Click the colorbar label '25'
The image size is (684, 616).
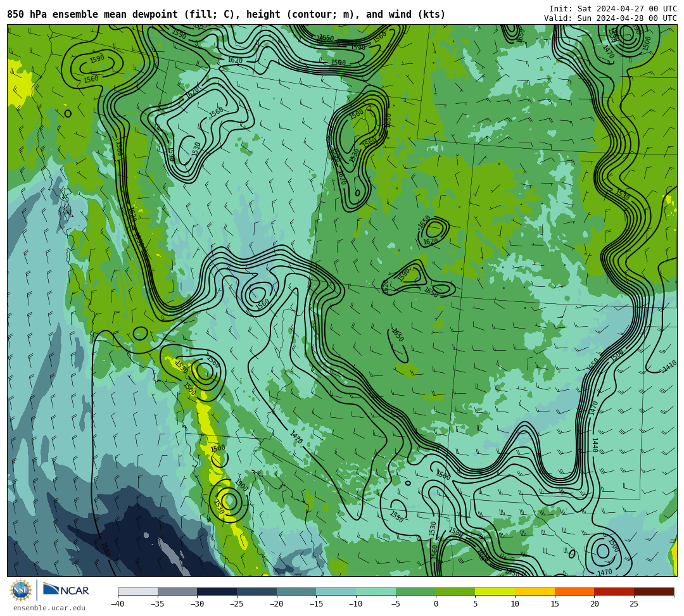(x=634, y=604)
